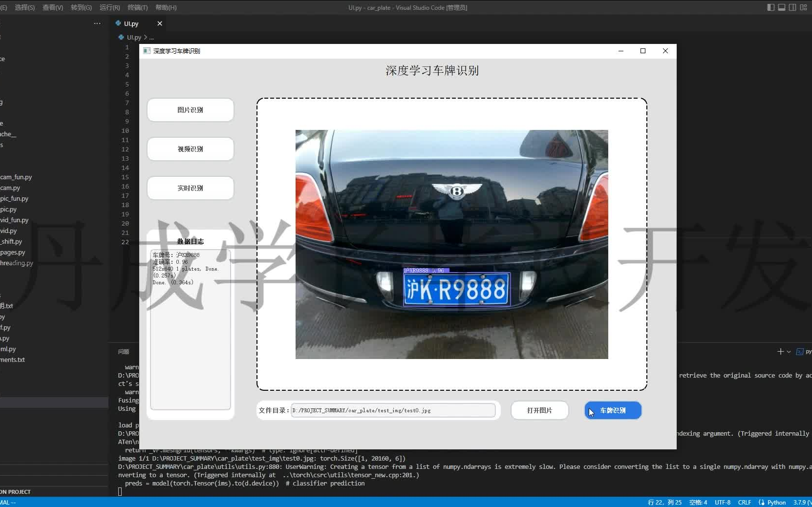Image resolution: width=812 pixels, height=507 pixels.
Task: Click the recognized car image preview
Action: [452, 244]
